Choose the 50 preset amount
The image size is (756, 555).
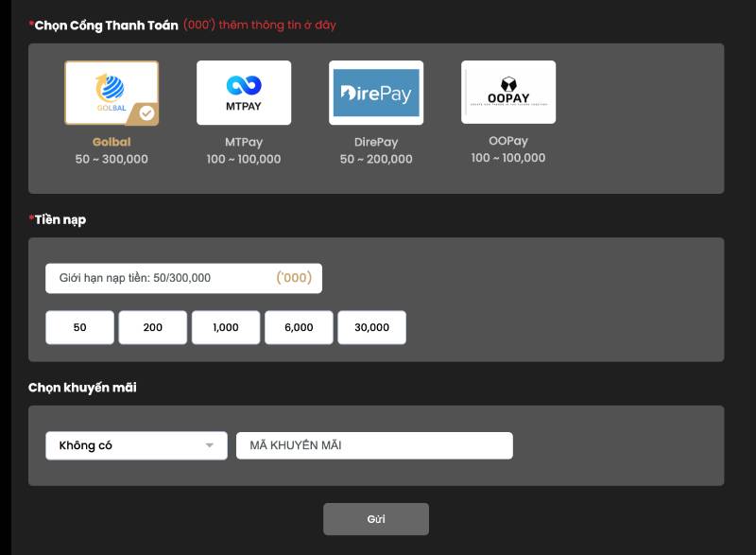(79, 327)
